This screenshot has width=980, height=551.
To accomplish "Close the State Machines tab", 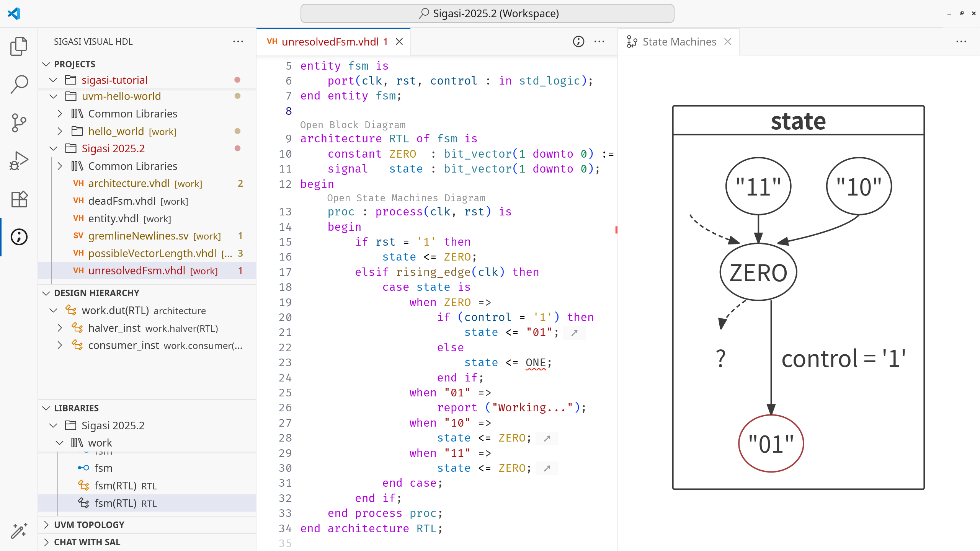I will point(728,41).
